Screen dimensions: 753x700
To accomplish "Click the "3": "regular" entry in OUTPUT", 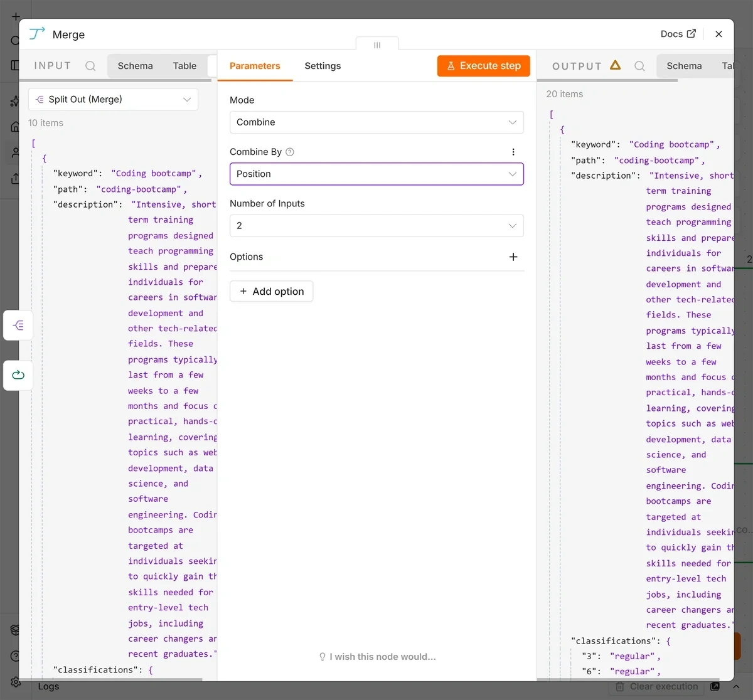I will (x=621, y=656).
